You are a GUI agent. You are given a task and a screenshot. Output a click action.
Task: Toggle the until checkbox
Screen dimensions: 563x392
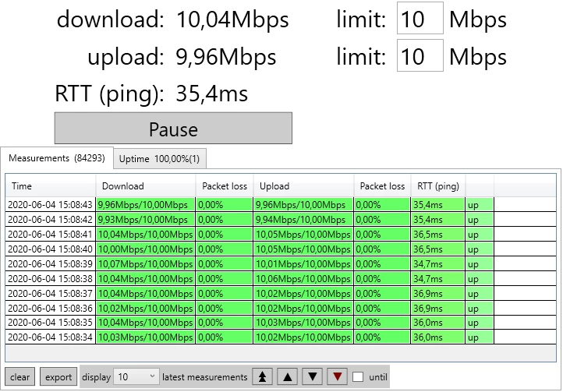[x=358, y=377]
